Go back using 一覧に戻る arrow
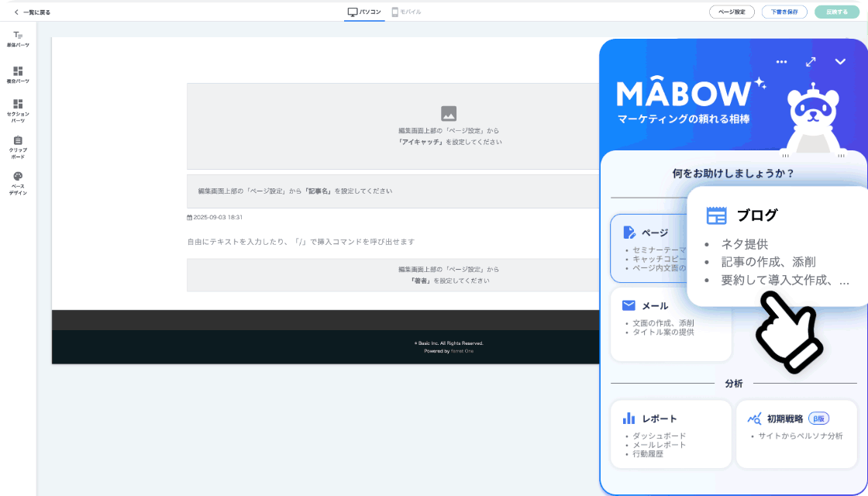This screenshot has width=868, height=496. [x=32, y=12]
